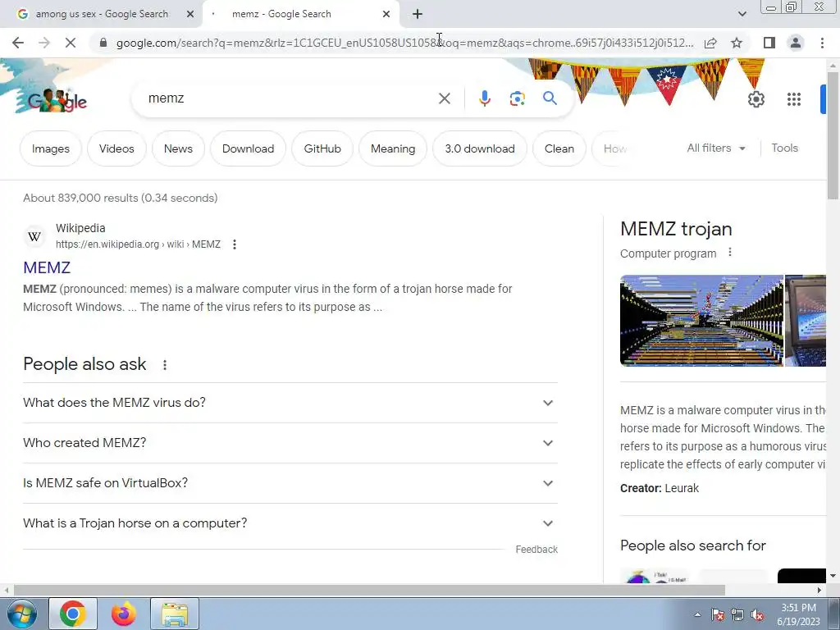This screenshot has width=840, height=630.
Task: Switch to the Videos filter
Action: 116,149
